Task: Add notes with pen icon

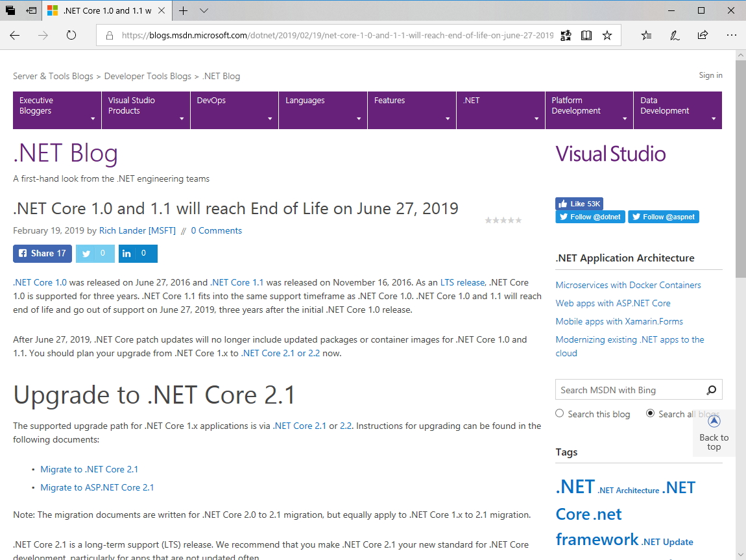Action: [675, 35]
